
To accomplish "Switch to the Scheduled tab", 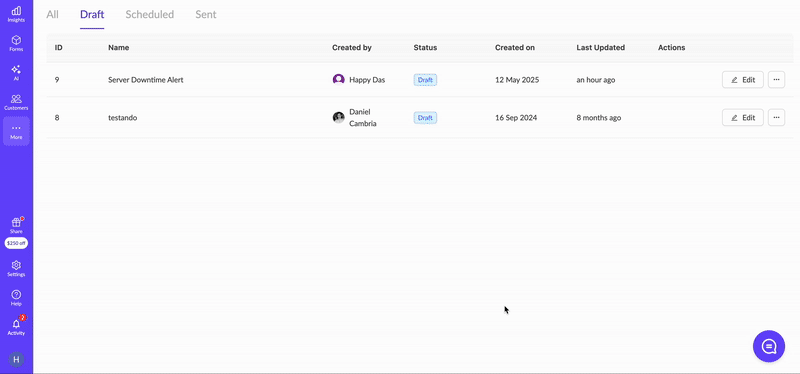I will tap(149, 14).
